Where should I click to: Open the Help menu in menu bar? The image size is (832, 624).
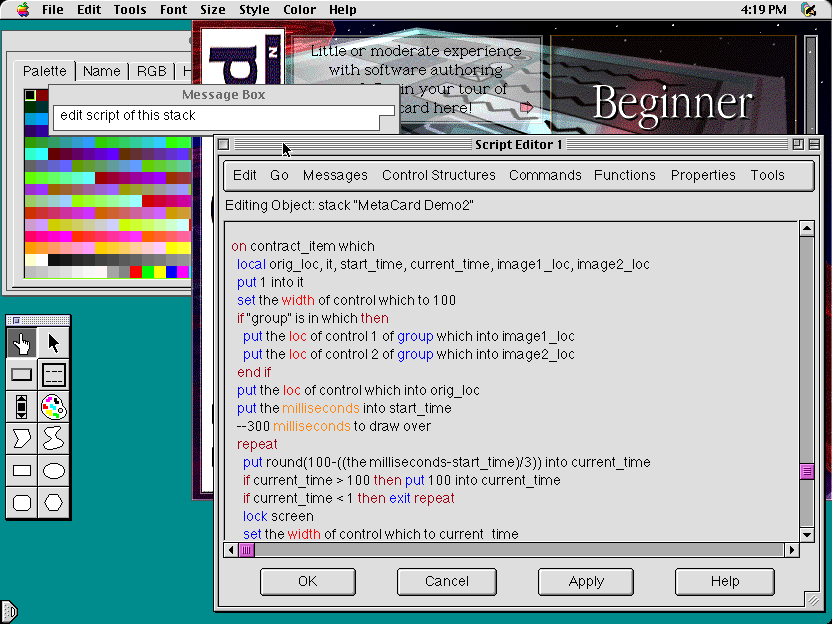point(343,10)
